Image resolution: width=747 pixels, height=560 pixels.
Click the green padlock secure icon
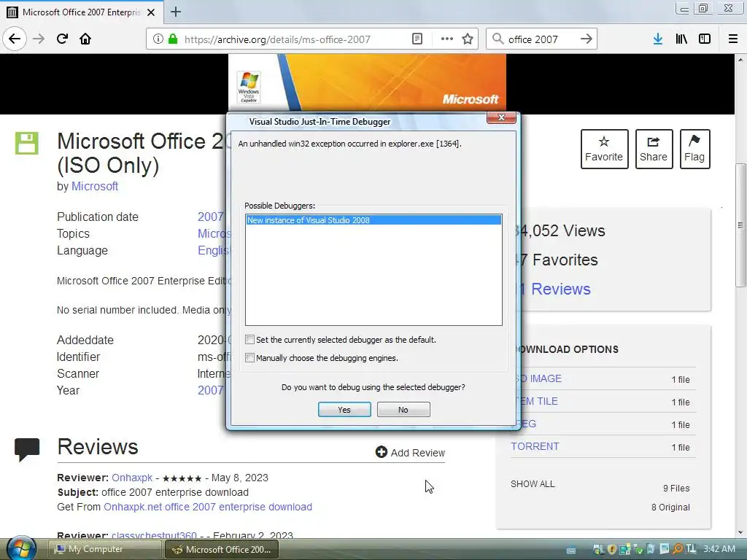pyautogui.click(x=173, y=39)
